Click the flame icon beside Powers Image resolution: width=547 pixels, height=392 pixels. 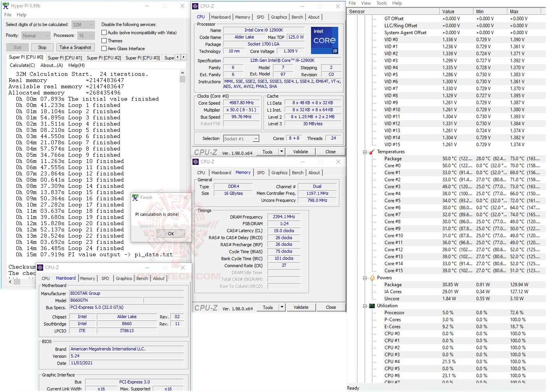point(372,278)
